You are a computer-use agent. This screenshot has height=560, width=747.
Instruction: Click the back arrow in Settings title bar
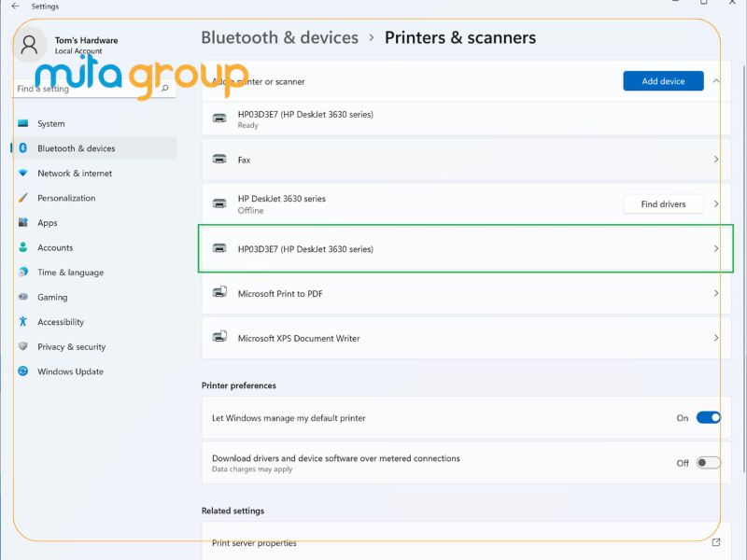16,7
